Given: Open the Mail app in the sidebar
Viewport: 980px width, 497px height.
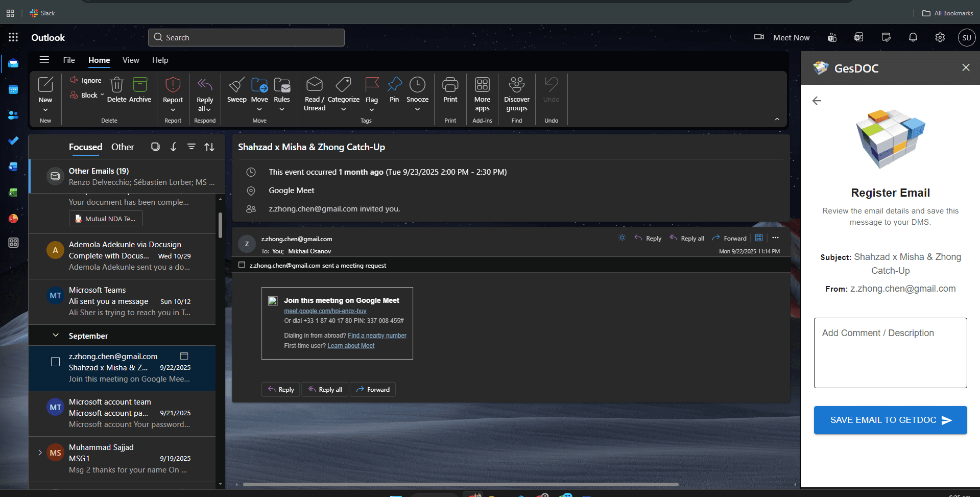Looking at the screenshot, I should (13, 64).
